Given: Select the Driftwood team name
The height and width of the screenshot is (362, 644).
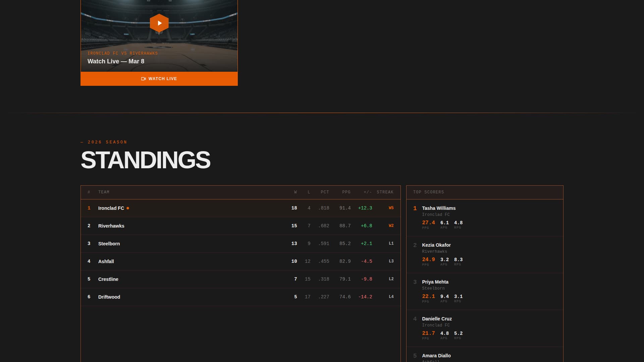Looking at the screenshot, I should (x=109, y=297).
